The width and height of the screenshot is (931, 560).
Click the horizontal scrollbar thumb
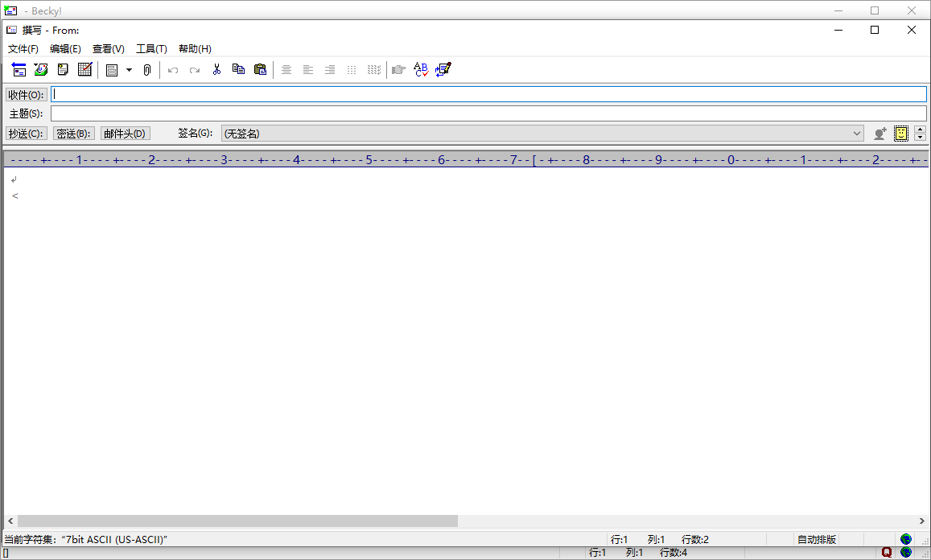(237, 521)
